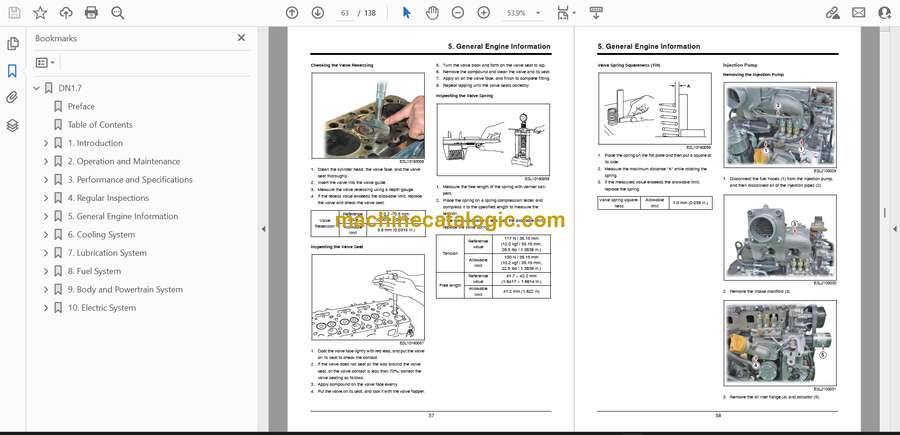Image resolution: width=900 pixels, height=435 pixels.
Task: Select the arrow selection tool
Action: pyautogui.click(x=406, y=13)
